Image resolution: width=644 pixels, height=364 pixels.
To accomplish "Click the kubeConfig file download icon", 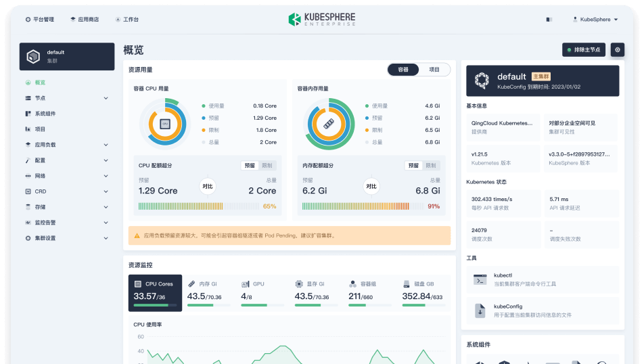I will click(480, 311).
